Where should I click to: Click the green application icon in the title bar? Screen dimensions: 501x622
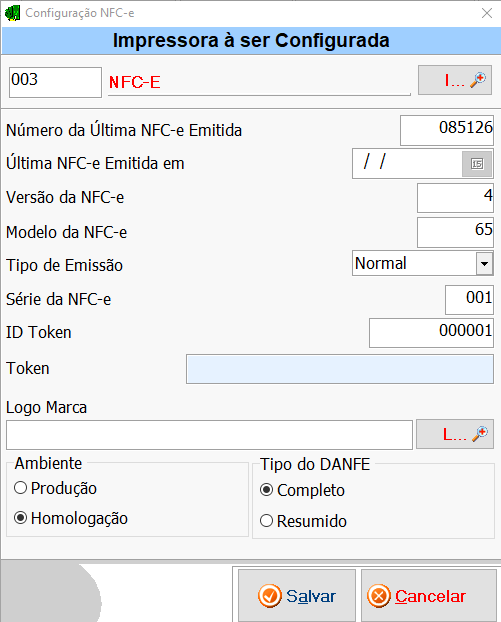tap(12, 13)
